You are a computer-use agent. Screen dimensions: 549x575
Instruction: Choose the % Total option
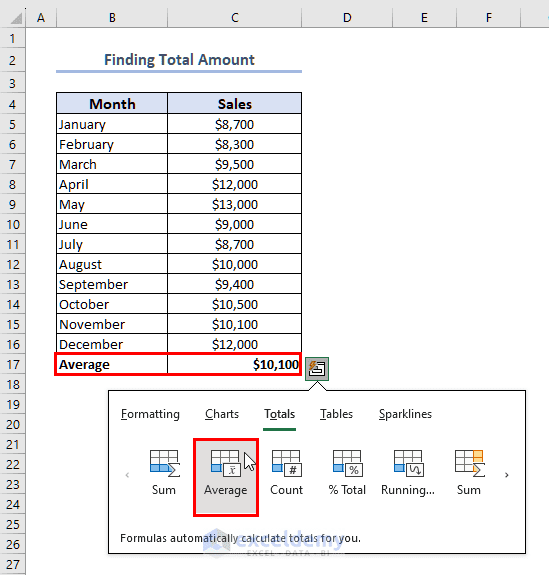tap(347, 473)
